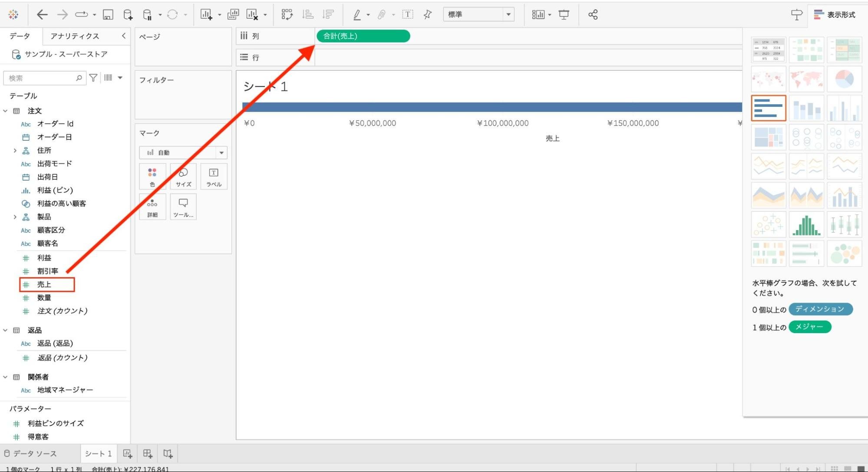Click the new data source icon
Screen dimensions: 868x472
128,15
